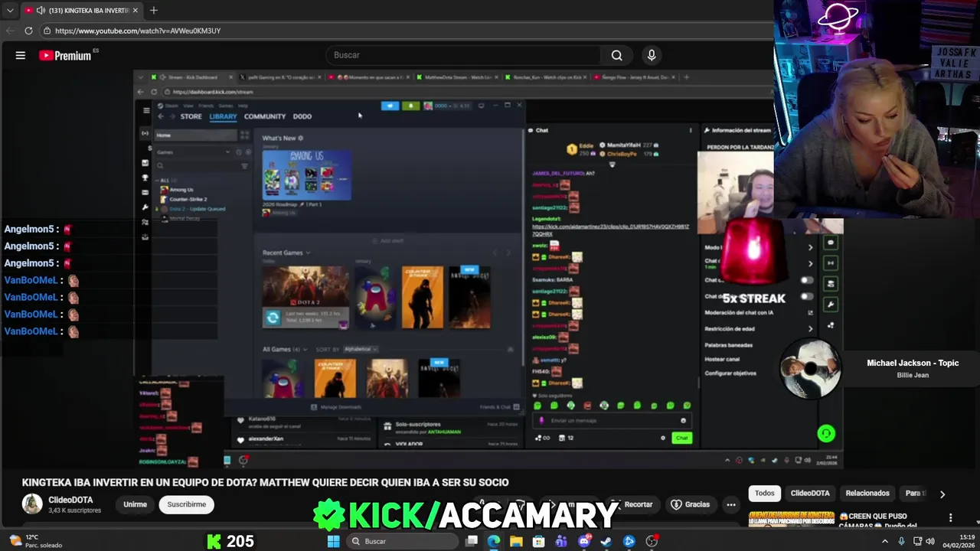The image size is (980, 551).
Task: Expand Restricción de edad chevron in Kick dashboard
Action: tap(810, 329)
